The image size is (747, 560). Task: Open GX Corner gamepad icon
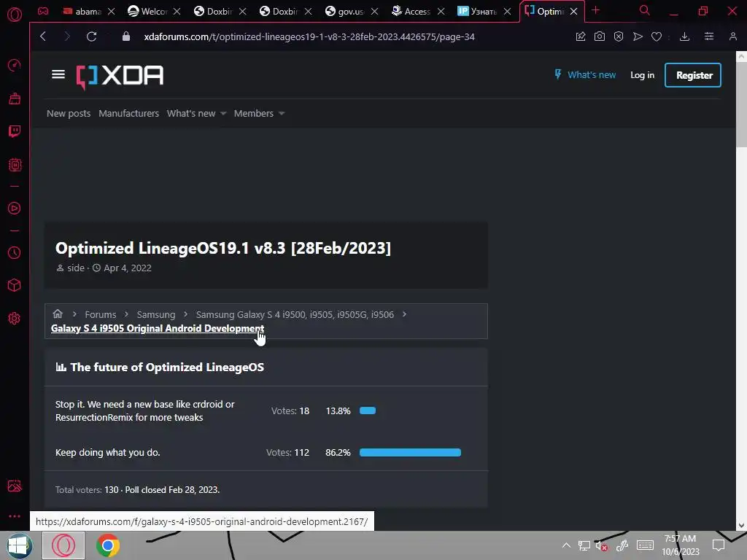click(43, 11)
